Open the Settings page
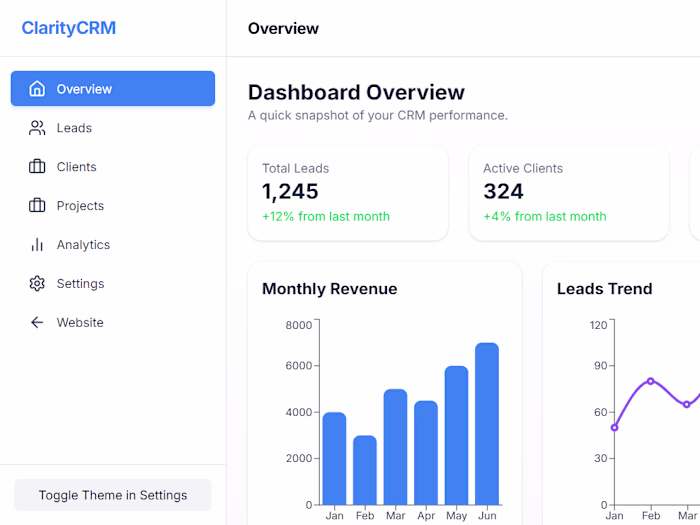This screenshot has height=525, width=700. (113, 283)
